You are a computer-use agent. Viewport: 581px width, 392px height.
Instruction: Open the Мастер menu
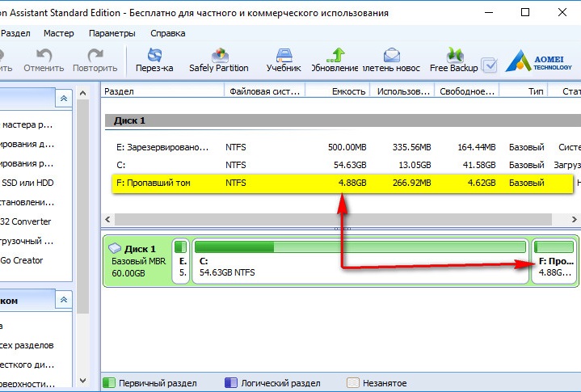point(58,33)
